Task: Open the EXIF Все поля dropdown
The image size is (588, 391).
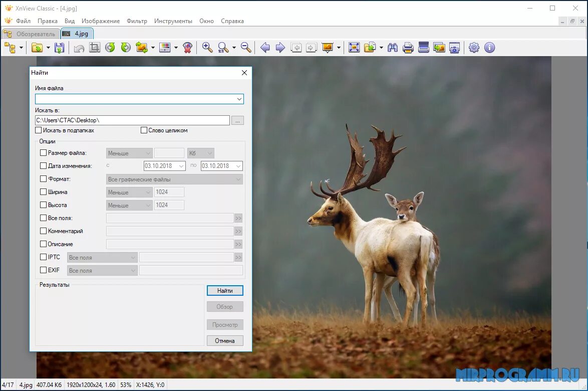Action: click(102, 270)
